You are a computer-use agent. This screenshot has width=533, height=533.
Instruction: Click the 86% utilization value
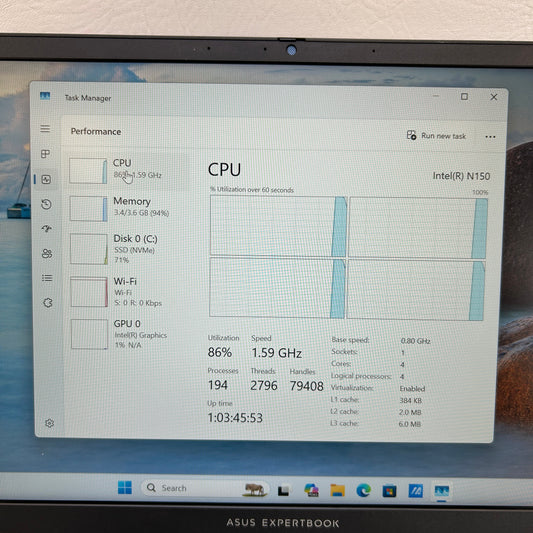point(220,352)
